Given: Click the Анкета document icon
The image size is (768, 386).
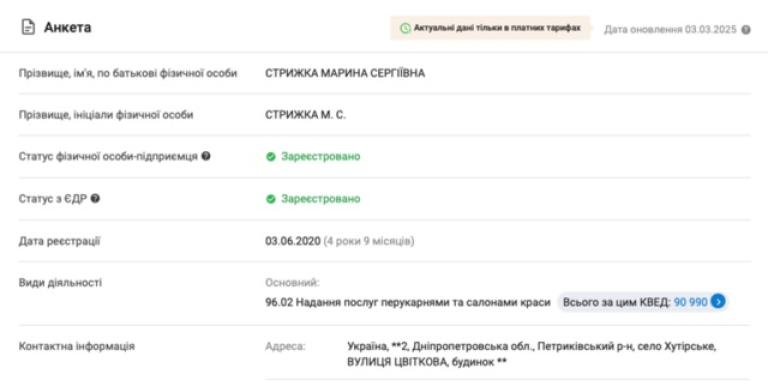Looking at the screenshot, I should click(28, 27).
